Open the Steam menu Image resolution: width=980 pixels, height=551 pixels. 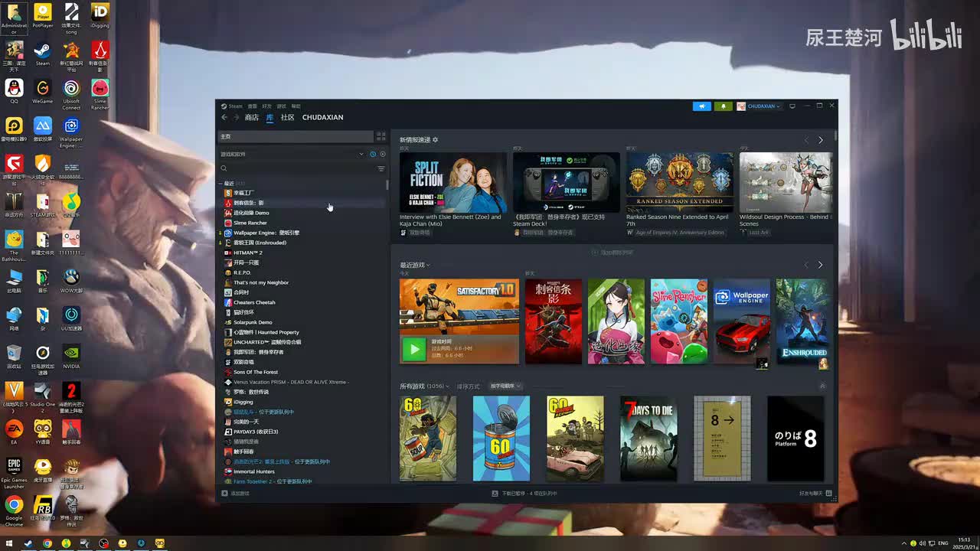234,106
